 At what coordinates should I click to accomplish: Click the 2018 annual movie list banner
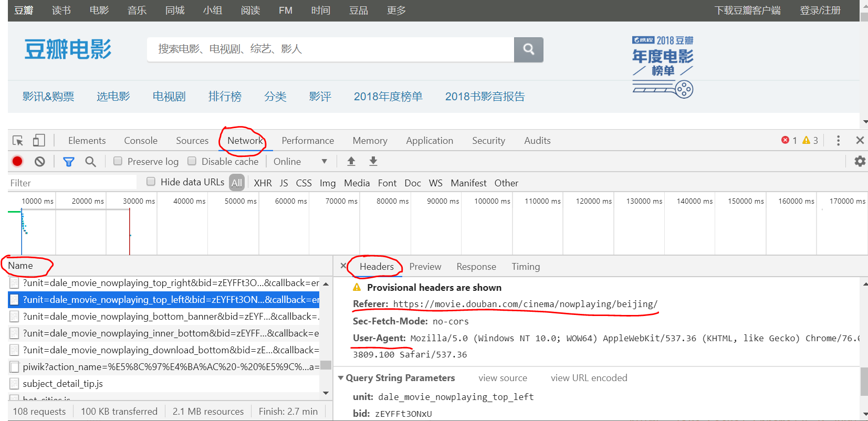click(x=663, y=67)
